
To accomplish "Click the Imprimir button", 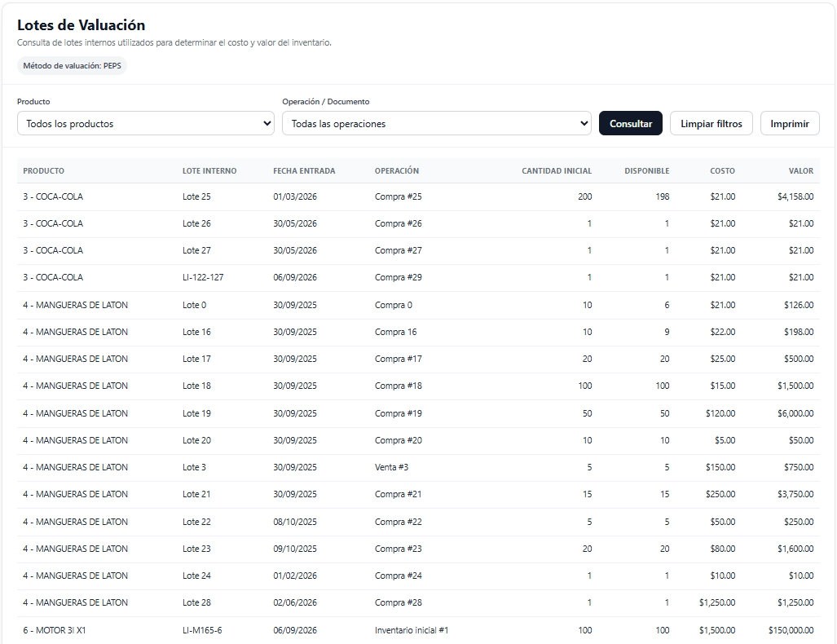I will point(790,123).
